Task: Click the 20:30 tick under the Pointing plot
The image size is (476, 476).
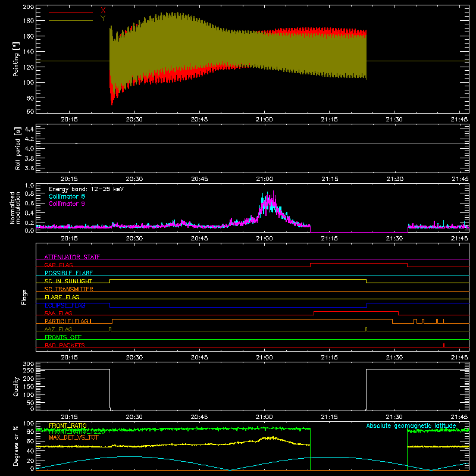Action: tap(134, 120)
